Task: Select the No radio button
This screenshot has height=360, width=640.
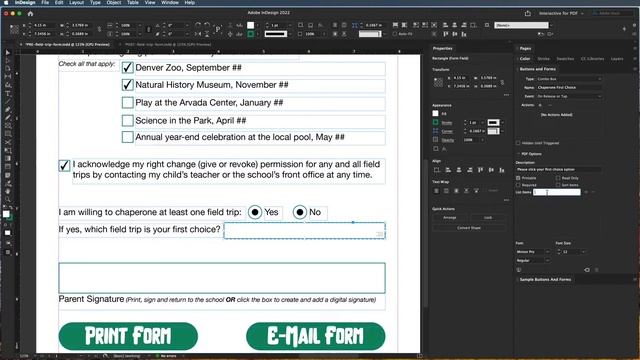Action: (x=300, y=212)
